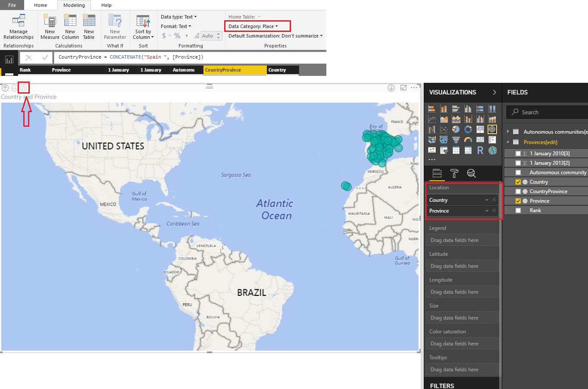Screen dimensions: 588x389
Task: Open the Data type: Text dropdown
Action: point(179,17)
